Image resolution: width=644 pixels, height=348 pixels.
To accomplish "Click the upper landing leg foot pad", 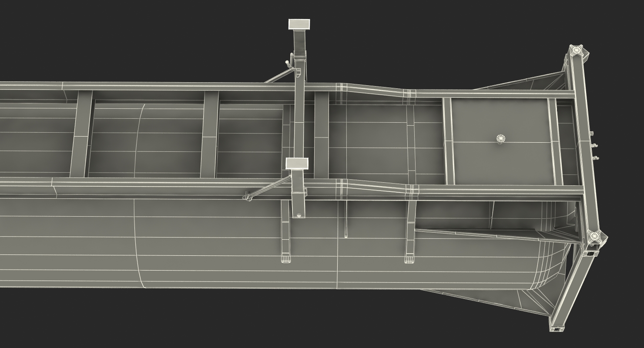I will (x=299, y=24).
